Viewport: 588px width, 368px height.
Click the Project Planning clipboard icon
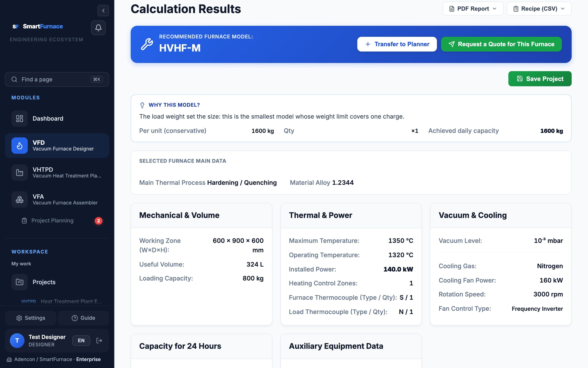24,221
